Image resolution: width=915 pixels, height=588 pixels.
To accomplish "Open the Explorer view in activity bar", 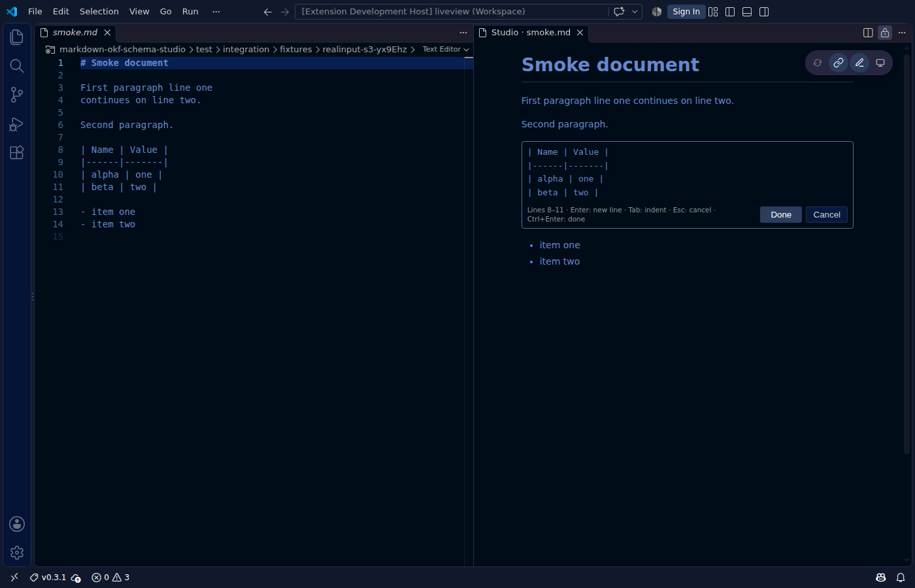I will (17, 37).
